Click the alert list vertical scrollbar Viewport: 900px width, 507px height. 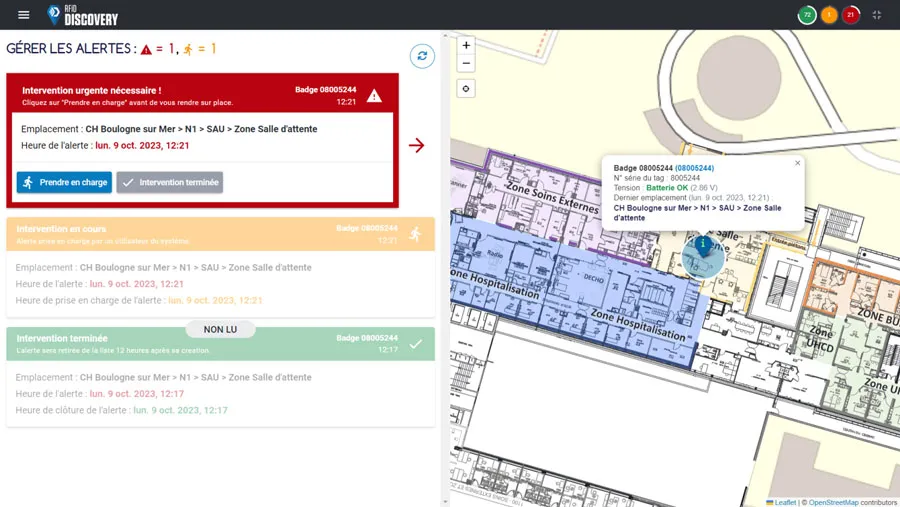(445, 269)
